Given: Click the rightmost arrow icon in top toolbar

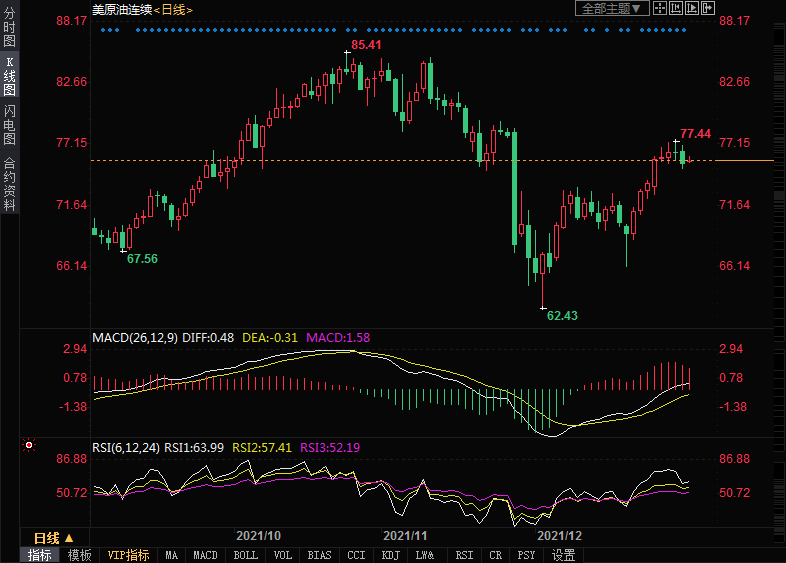Looking at the screenshot, I should click(708, 8).
